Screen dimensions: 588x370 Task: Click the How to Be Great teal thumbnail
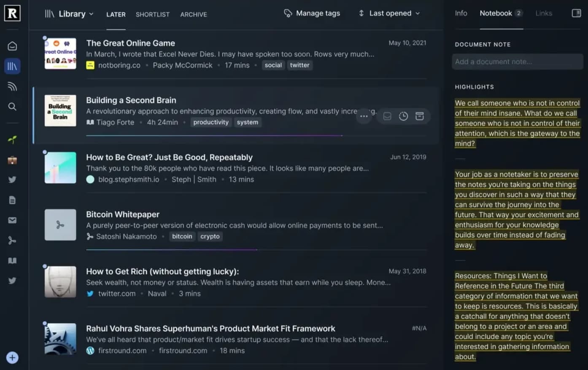(60, 168)
